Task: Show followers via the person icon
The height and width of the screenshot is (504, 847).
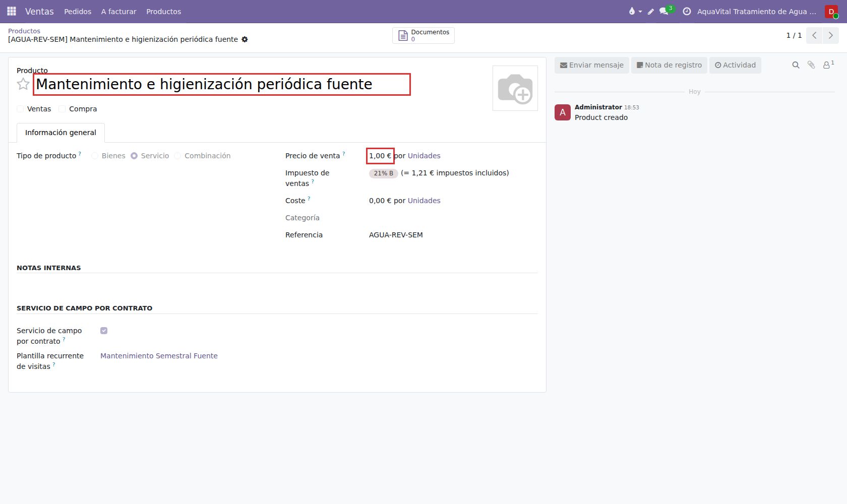Action: click(x=828, y=65)
